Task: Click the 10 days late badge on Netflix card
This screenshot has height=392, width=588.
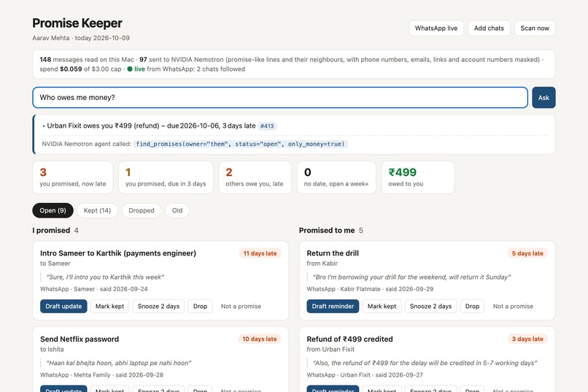Action: (260, 339)
